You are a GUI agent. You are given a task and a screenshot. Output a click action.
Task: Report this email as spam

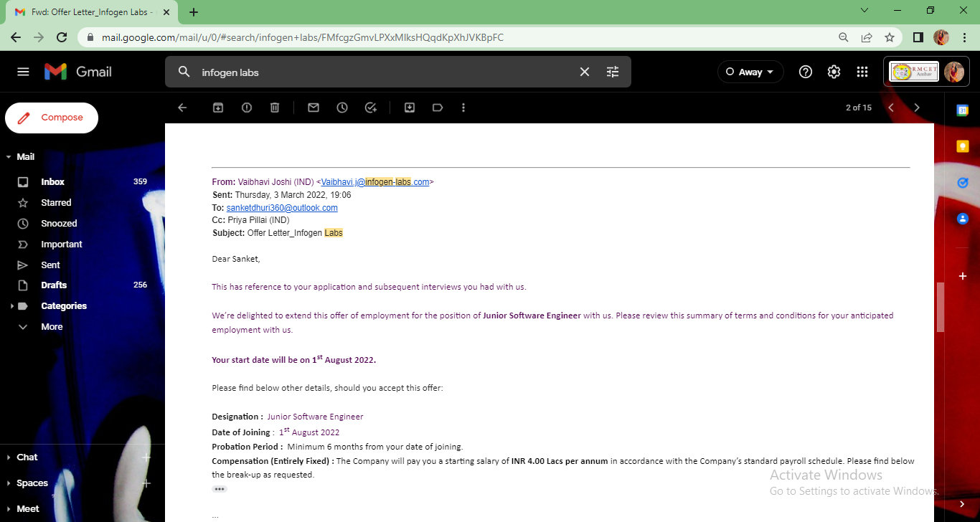(247, 108)
